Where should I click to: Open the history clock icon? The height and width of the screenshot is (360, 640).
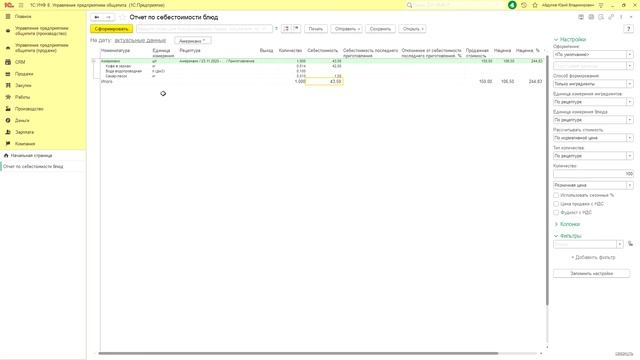tap(524, 5)
